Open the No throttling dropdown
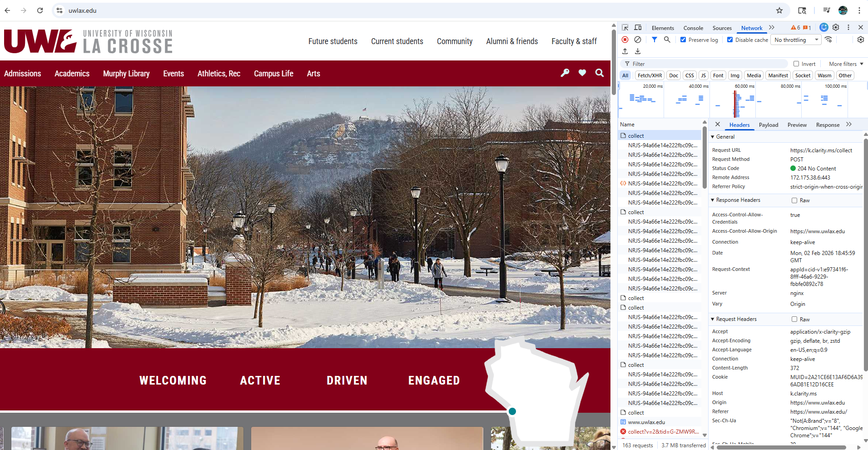 point(796,40)
